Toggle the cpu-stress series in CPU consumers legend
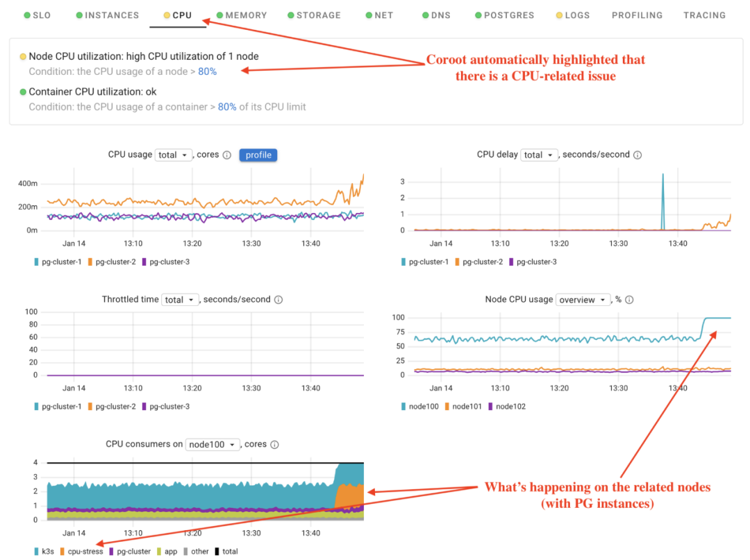This screenshot has height=560, width=750. 83,551
